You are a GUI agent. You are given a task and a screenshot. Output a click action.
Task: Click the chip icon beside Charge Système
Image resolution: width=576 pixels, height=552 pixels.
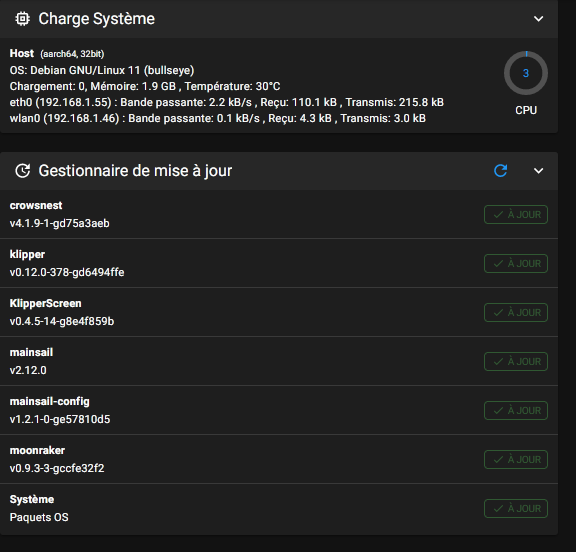(22, 19)
